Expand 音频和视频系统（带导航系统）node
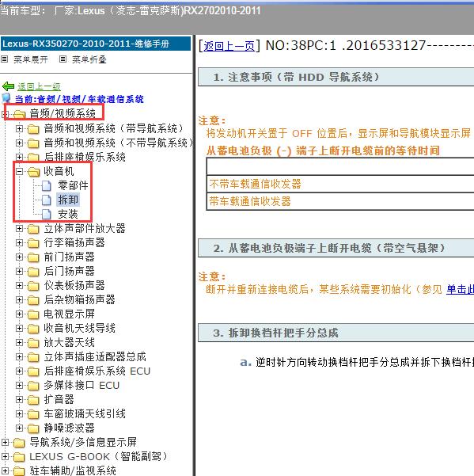474x476 pixels. click(x=20, y=129)
